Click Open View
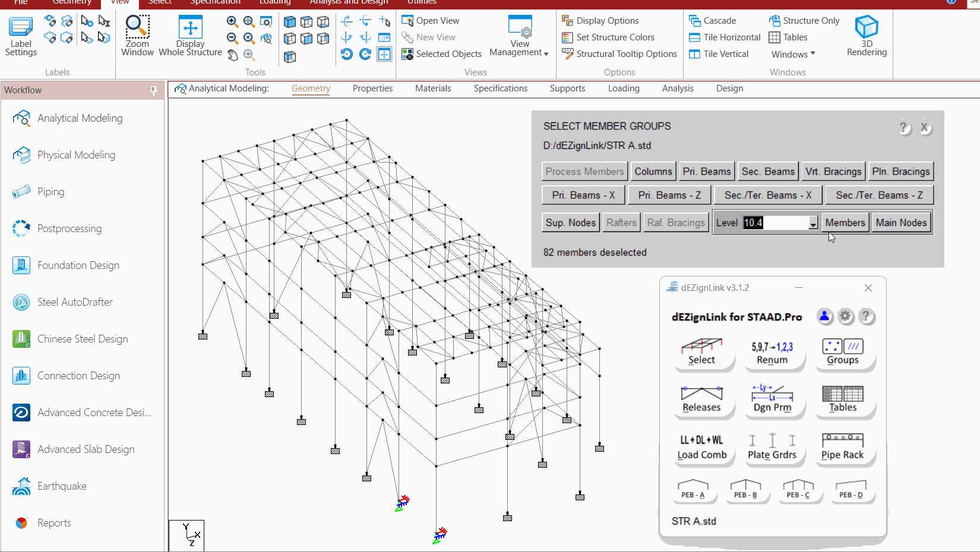 [431, 21]
